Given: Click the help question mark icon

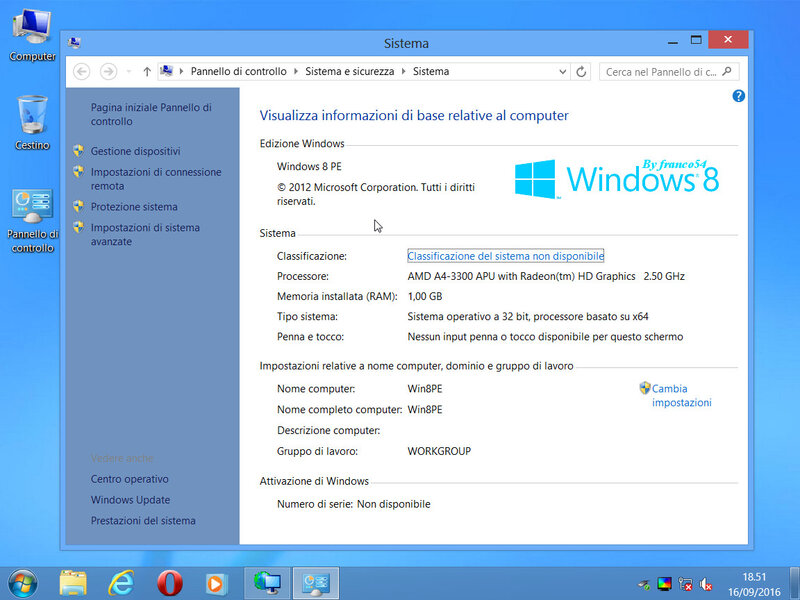Looking at the screenshot, I should click(x=738, y=96).
